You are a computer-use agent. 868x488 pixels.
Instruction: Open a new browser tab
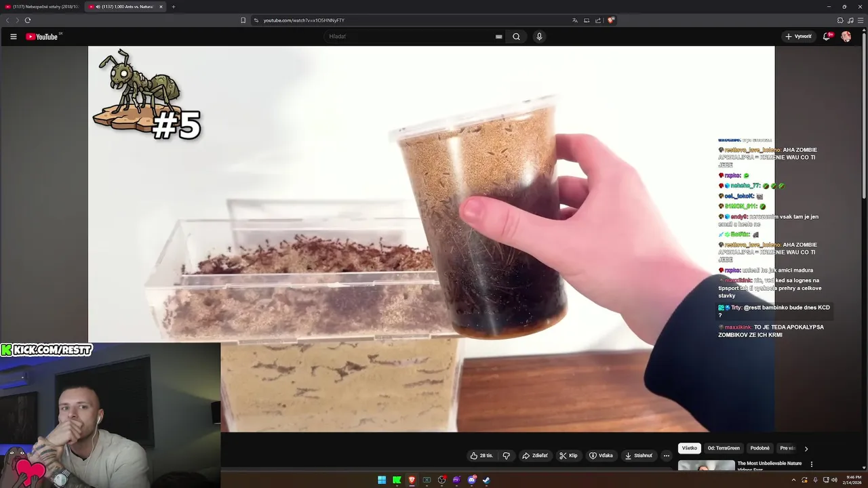(173, 7)
